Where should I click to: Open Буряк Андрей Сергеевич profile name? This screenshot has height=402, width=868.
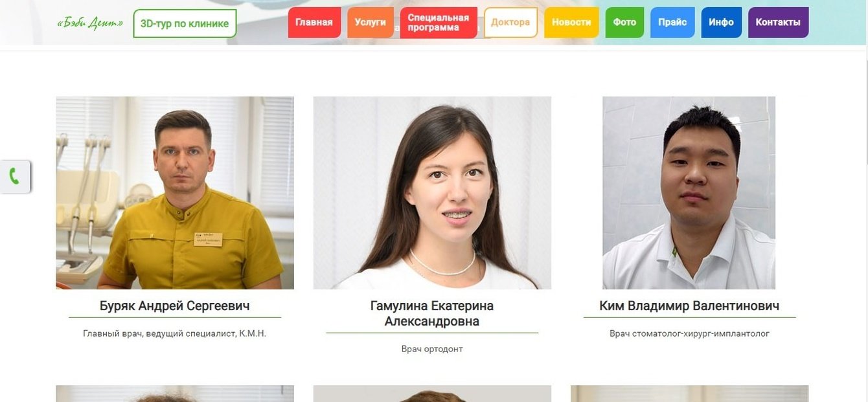(175, 306)
